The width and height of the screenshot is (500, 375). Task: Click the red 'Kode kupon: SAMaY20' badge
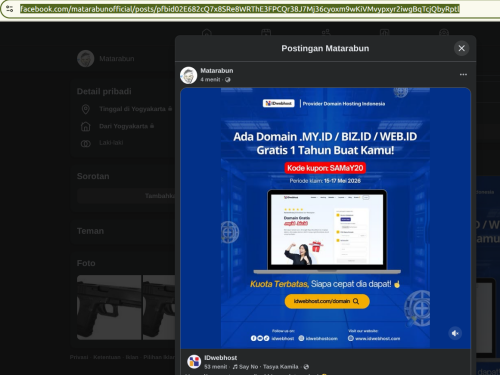325,168
